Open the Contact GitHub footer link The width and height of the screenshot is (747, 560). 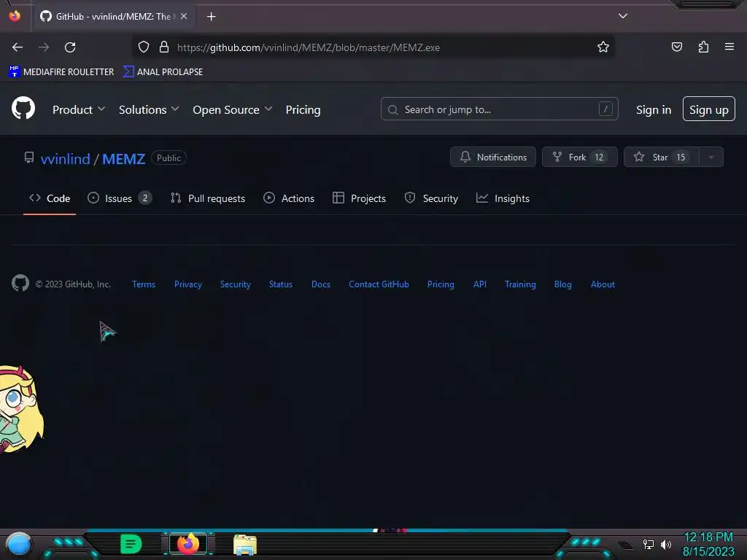pyautogui.click(x=379, y=284)
